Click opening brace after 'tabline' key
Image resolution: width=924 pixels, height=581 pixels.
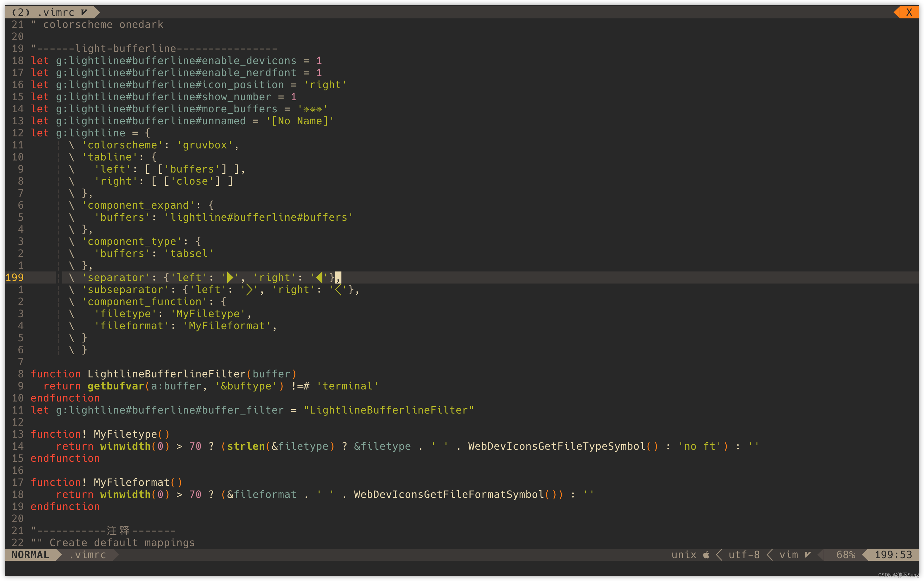tap(154, 157)
